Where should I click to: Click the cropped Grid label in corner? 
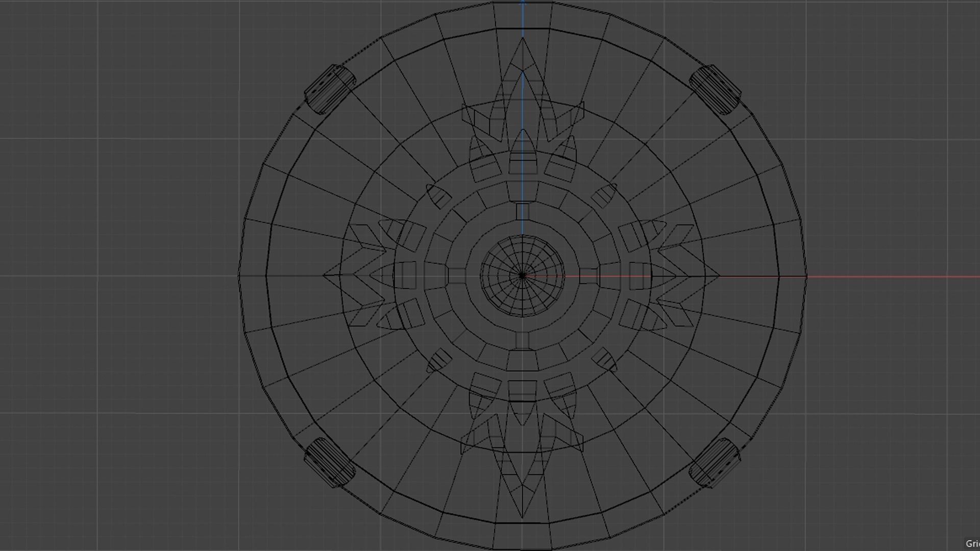pyautogui.click(x=972, y=544)
